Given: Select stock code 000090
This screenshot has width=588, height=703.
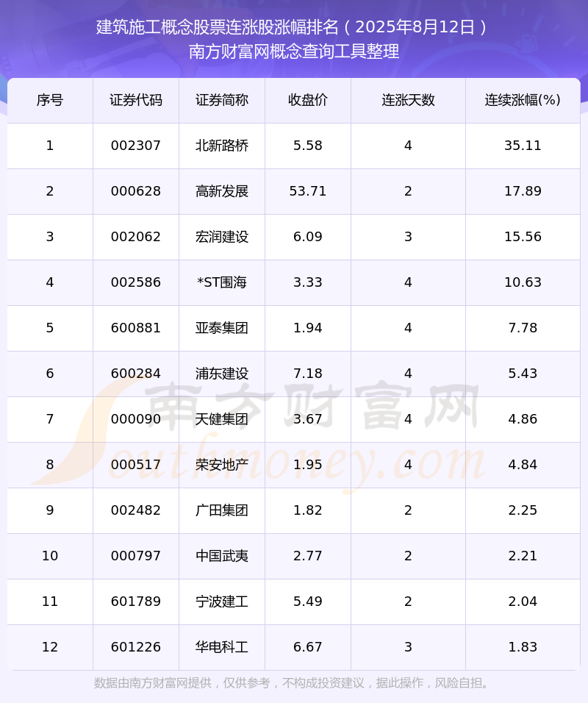Looking at the screenshot, I should coord(136,419).
